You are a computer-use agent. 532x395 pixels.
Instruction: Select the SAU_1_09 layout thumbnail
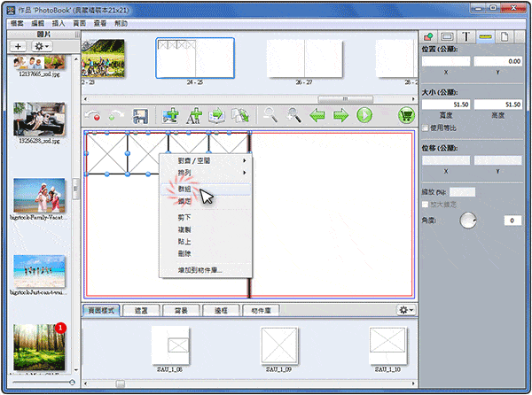tap(281, 344)
